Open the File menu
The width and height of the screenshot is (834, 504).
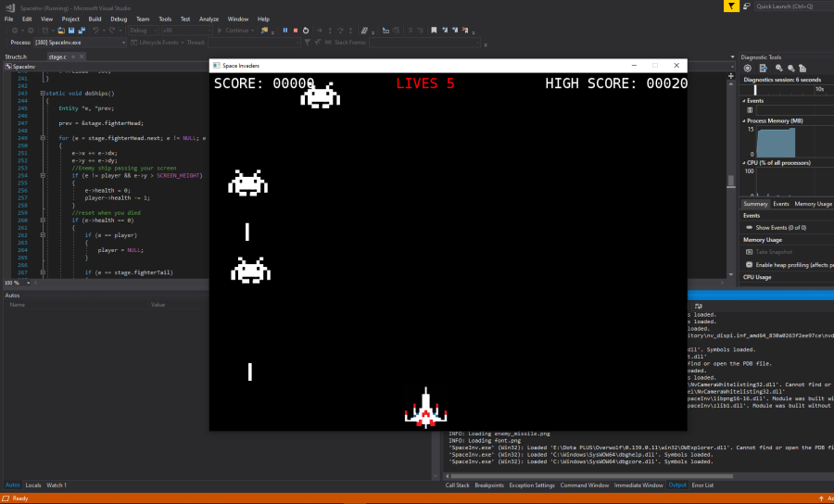click(x=9, y=19)
